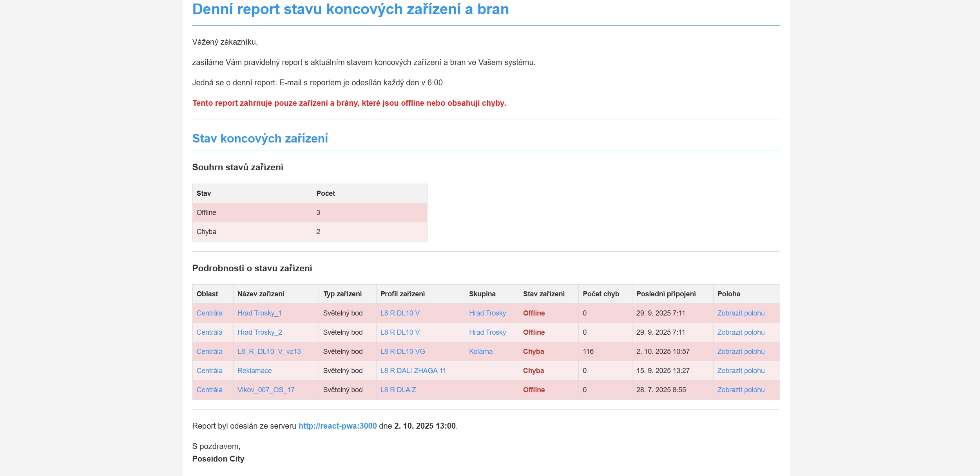
Task: Show location for the L8_R_DL10_V_vz13 device
Action: pyautogui.click(x=741, y=352)
